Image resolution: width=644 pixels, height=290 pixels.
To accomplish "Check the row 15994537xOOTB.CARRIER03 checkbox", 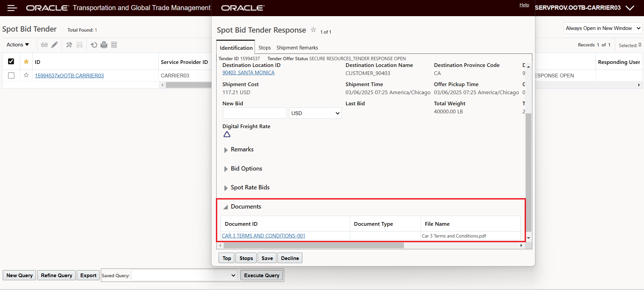I will (x=11, y=75).
